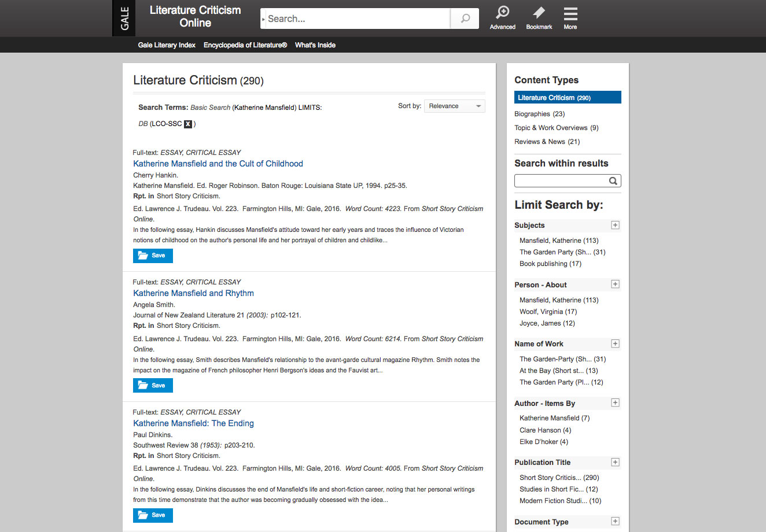Filter by author Elke D'hoker (4)

(x=544, y=442)
